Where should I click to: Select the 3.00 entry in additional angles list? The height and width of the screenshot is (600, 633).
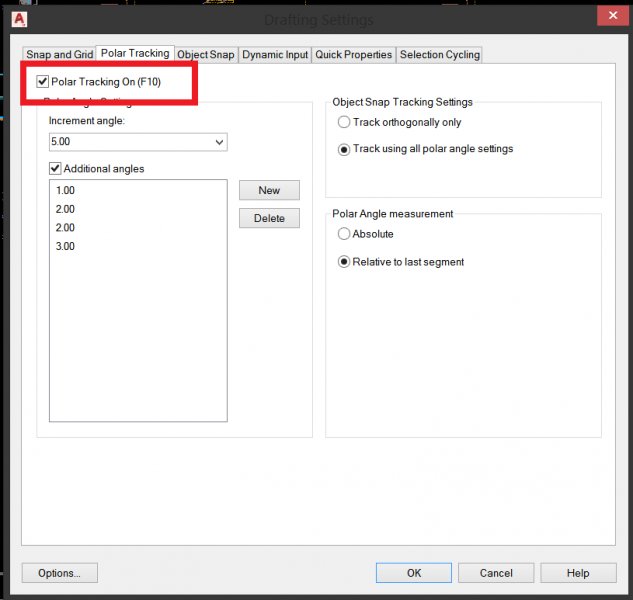click(x=65, y=246)
